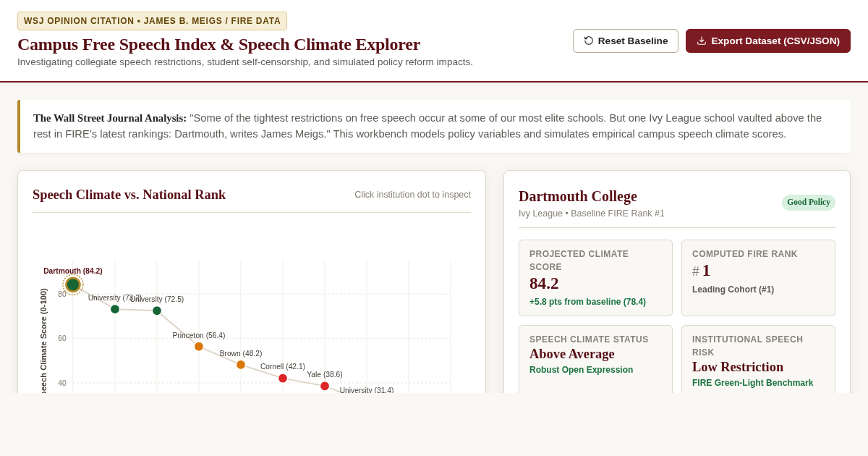Image resolution: width=868 pixels, height=456 pixels.
Task: Click the reset arrow icon in Reset Baseline
Action: 589,41
